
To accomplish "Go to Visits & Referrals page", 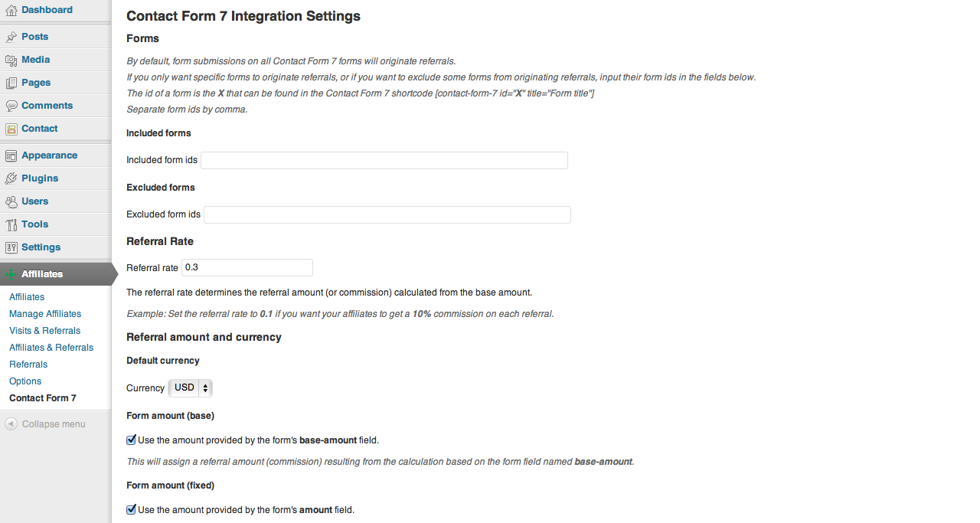I will click(44, 331).
